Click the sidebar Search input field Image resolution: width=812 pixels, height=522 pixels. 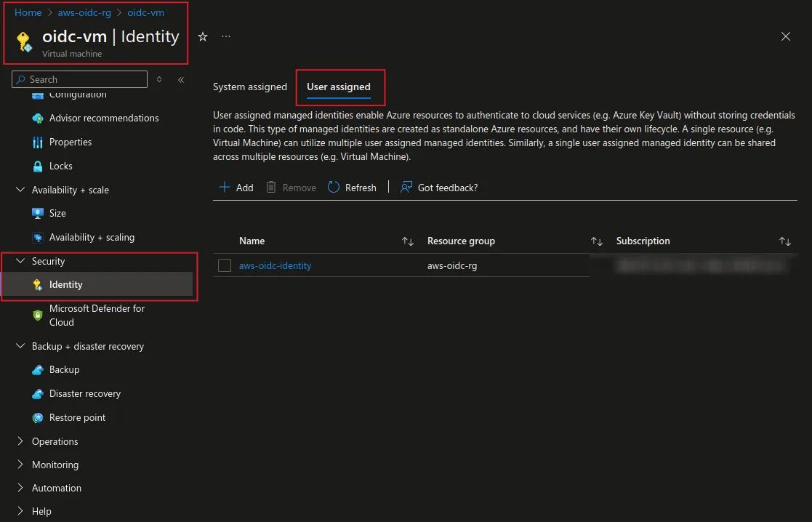[84, 80]
